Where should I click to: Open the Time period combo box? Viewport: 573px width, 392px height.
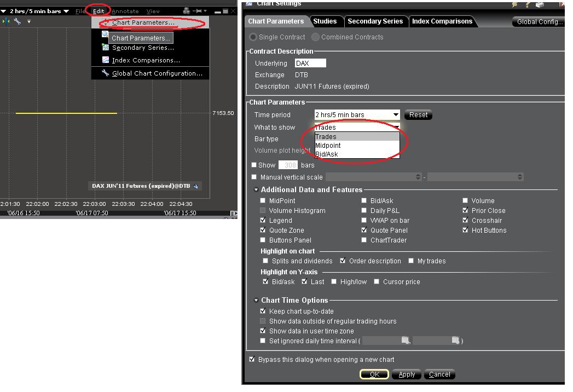coord(357,115)
